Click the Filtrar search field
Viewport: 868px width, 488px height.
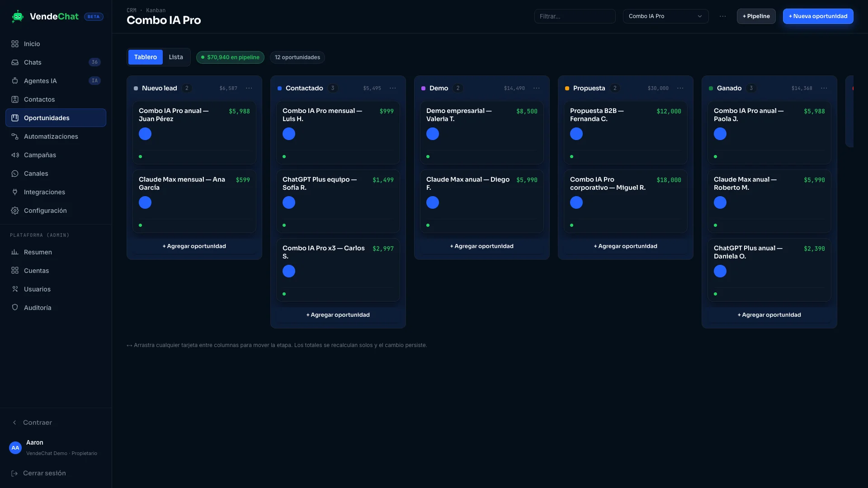(575, 16)
